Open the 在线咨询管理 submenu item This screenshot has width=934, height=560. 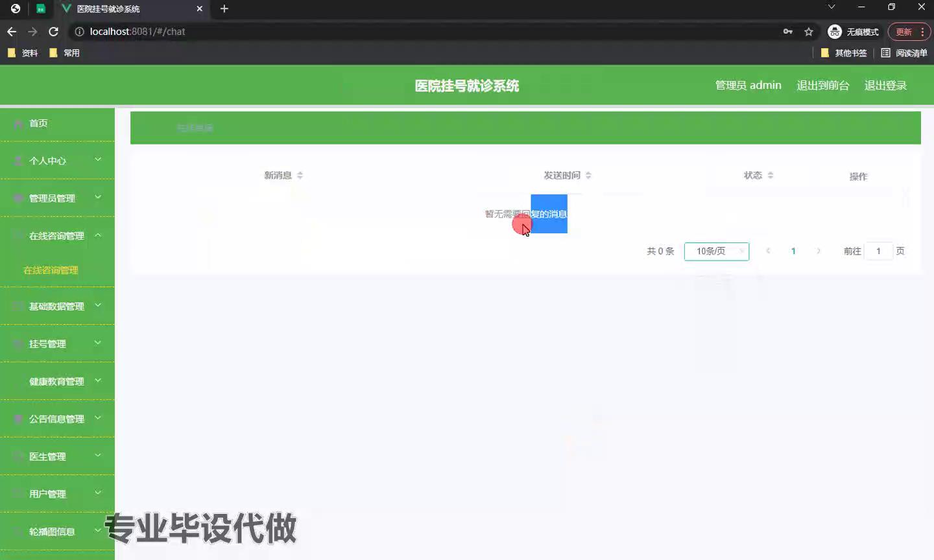pyautogui.click(x=51, y=270)
